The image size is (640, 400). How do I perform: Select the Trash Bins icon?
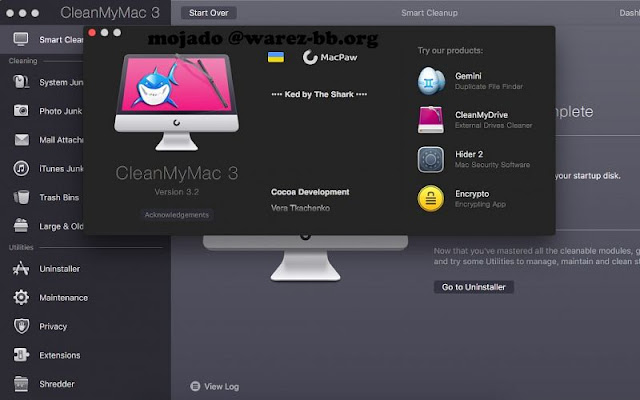coord(21,197)
